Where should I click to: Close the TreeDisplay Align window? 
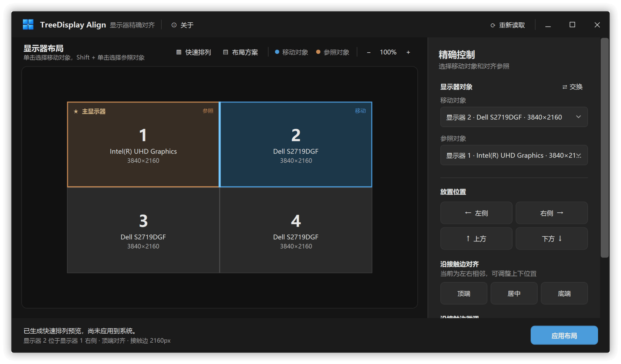pos(597,25)
